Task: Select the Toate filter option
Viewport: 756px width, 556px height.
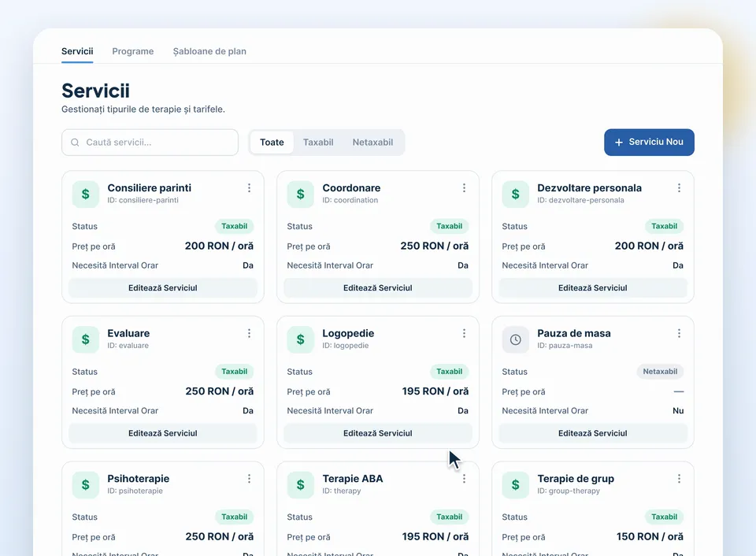Action: [x=272, y=143]
